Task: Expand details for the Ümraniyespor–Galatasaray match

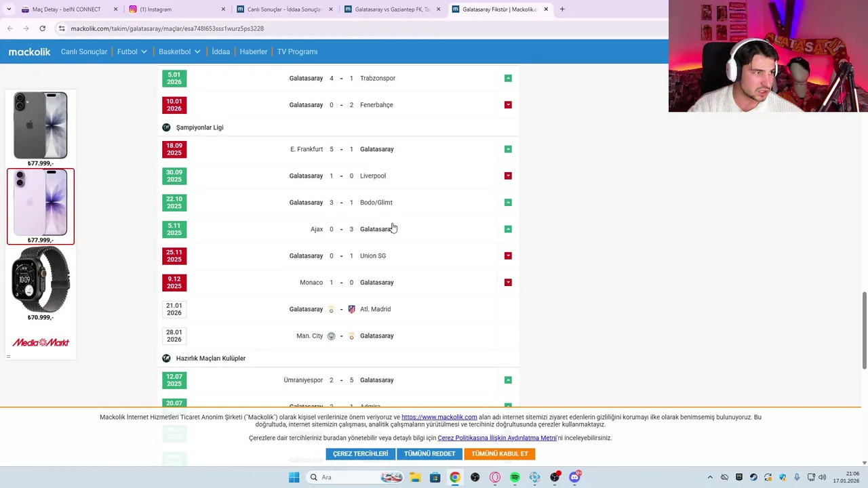Action: tap(508, 380)
